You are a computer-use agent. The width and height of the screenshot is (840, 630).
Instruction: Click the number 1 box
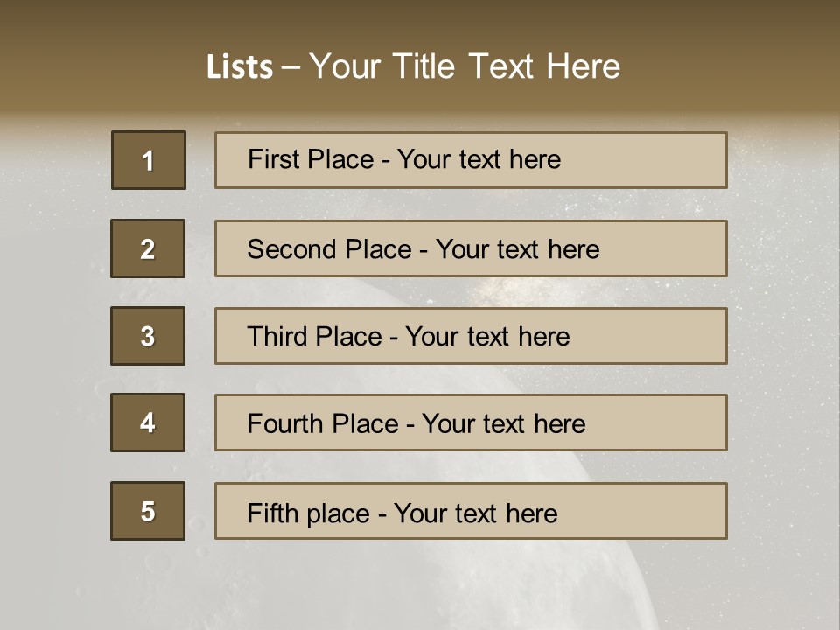(x=149, y=160)
